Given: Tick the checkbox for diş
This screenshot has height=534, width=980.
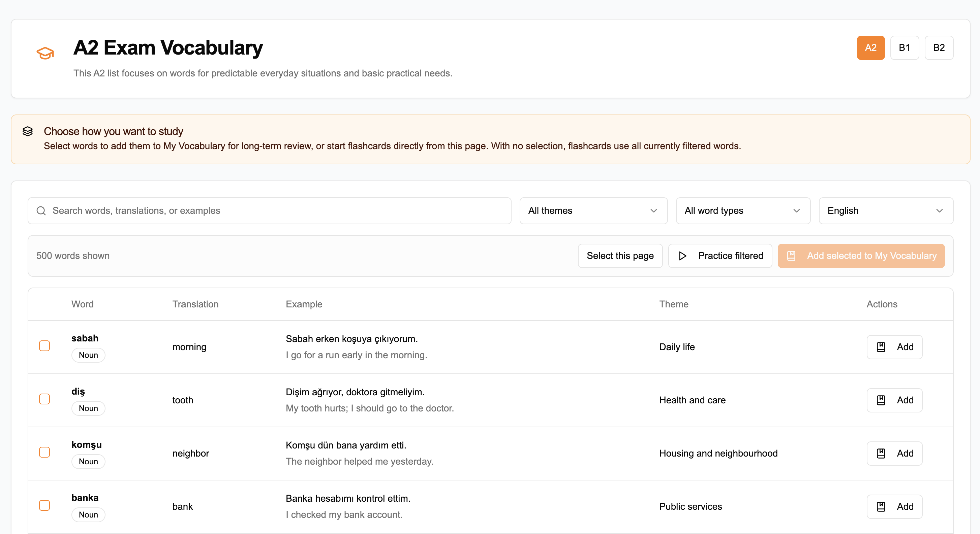Looking at the screenshot, I should coord(44,399).
